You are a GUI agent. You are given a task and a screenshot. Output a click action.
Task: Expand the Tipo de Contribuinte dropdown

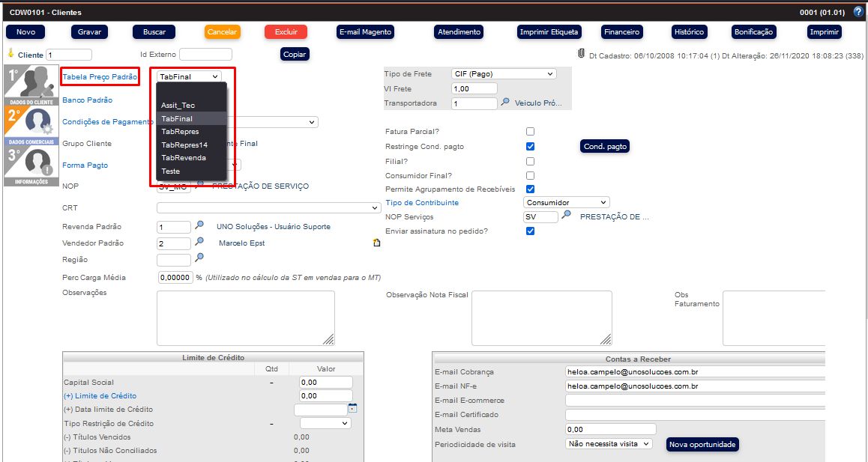click(x=566, y=202)
